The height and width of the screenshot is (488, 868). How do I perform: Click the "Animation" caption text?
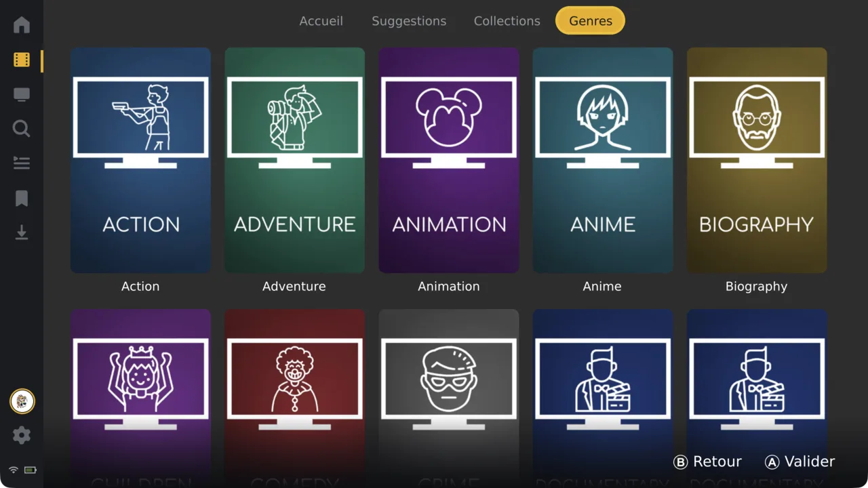tap(449, 286)
